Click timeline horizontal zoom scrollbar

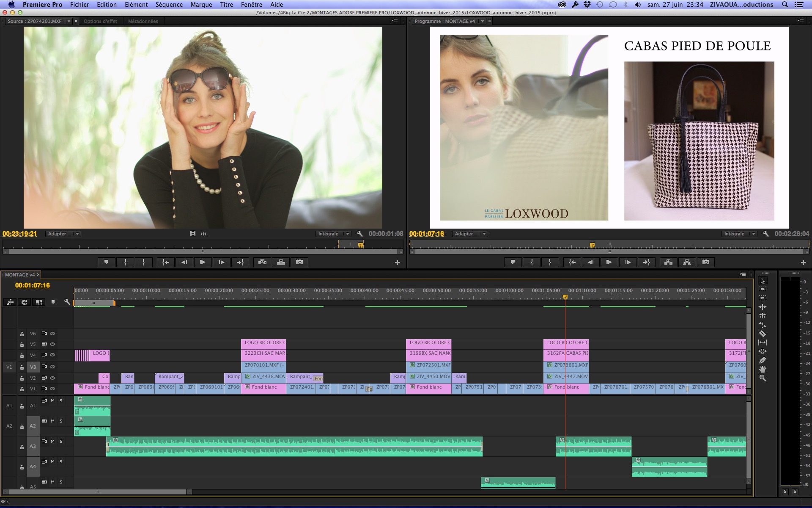[x=98, y=492]
